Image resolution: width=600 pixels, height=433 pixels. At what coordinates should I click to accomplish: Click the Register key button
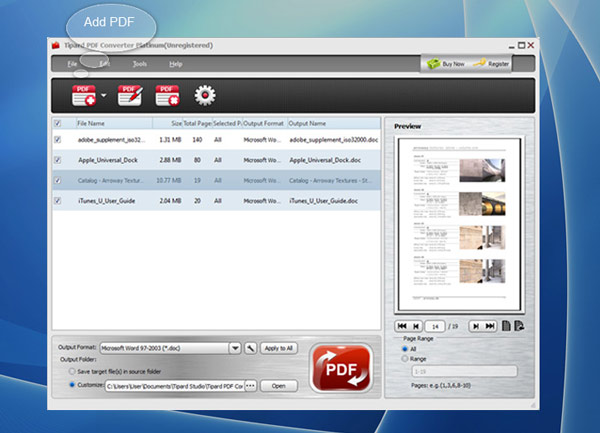pos(491,64)
